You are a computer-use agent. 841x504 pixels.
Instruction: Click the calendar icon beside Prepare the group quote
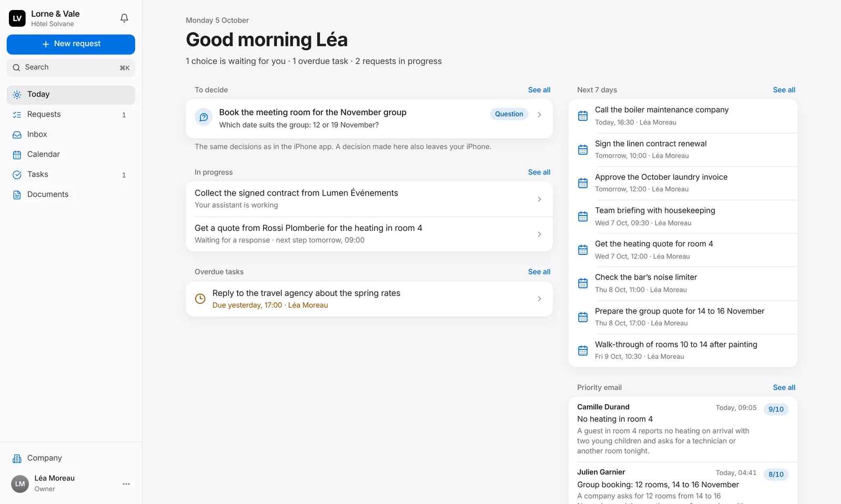point(583,317)
